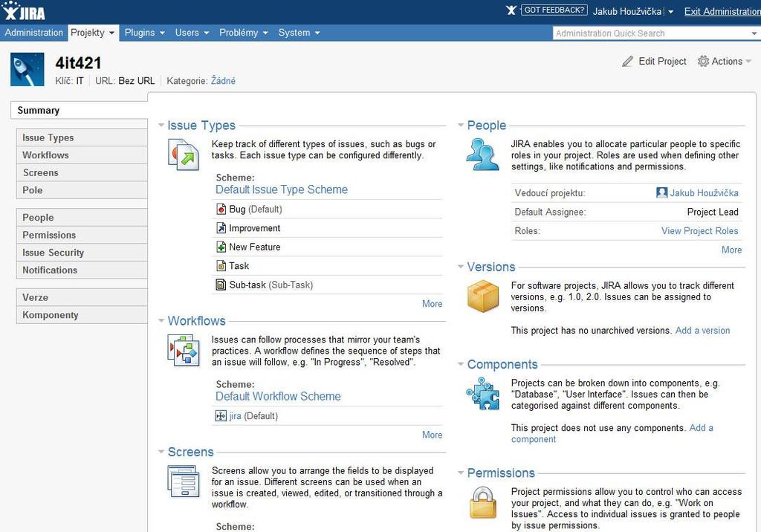761x532 pixels.
Task: Collapse the Issue Types section
Action: point(161,126)
